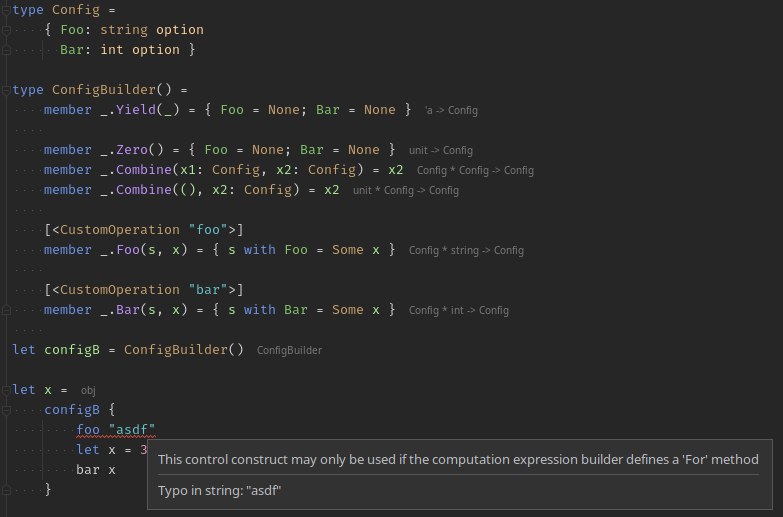Viewport: 783px width, 517px height.
Task: Click 'Combine' in the x1: Config overload
Action: tap(144, 170)
